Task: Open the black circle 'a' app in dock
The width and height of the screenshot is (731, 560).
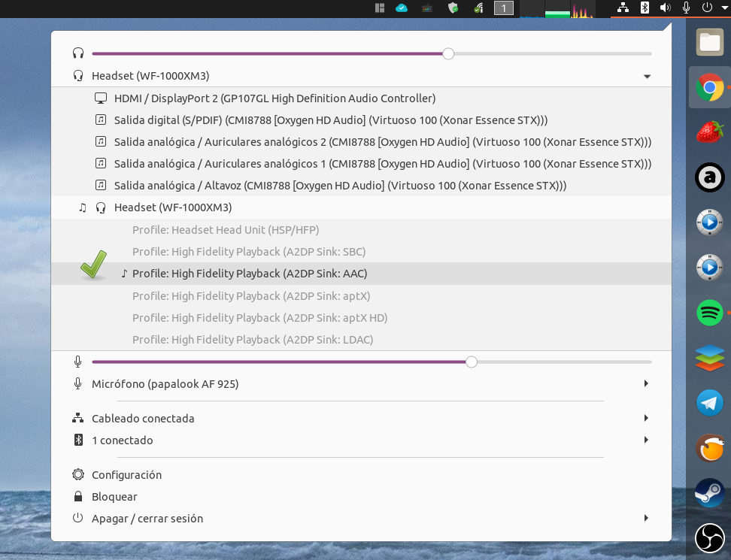Action: [710, 177]
